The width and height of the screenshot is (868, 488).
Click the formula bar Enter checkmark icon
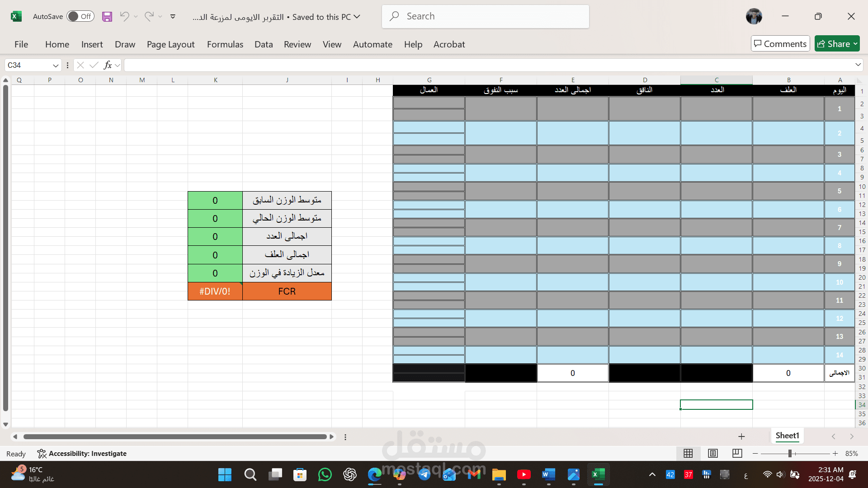[94, 65]
